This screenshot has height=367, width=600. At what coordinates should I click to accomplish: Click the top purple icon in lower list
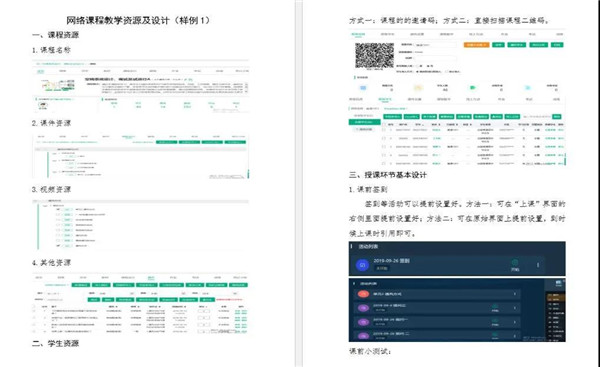363,308
